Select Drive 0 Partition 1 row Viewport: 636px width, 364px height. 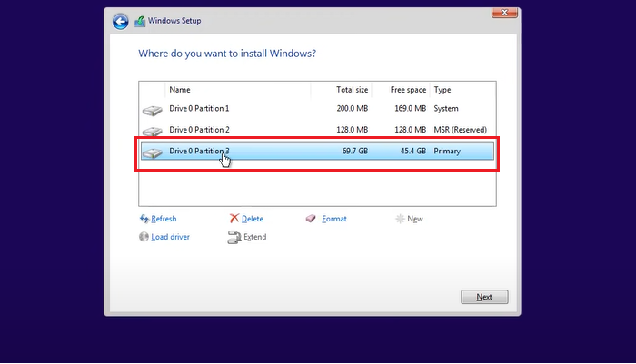(x=273, y=109)
